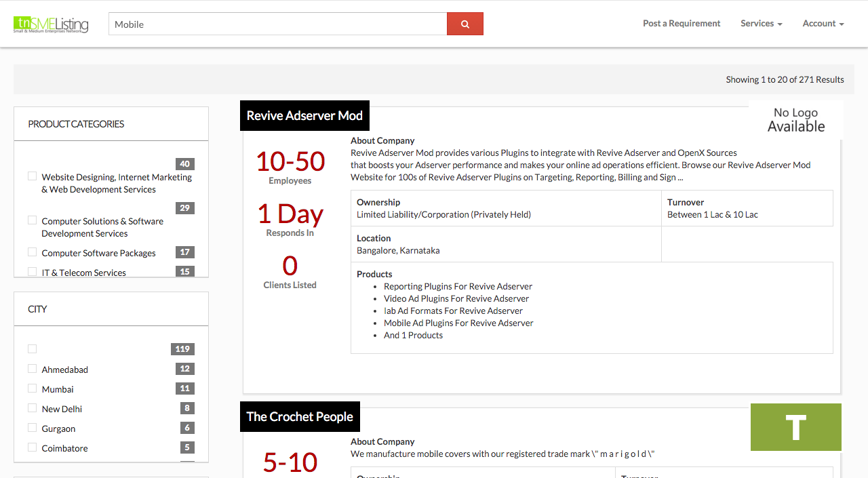Click Between 1 Lac & 10 Lac turnover

(x=713, y=214)
